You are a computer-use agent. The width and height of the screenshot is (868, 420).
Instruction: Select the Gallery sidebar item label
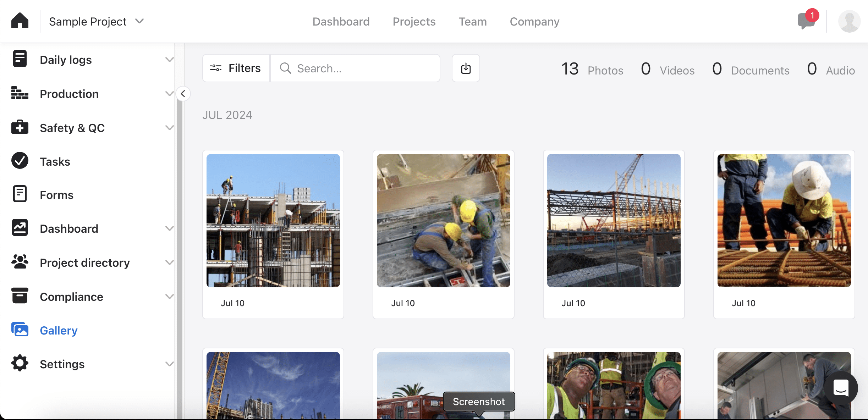pyautogui.click(x=59, y=330)
